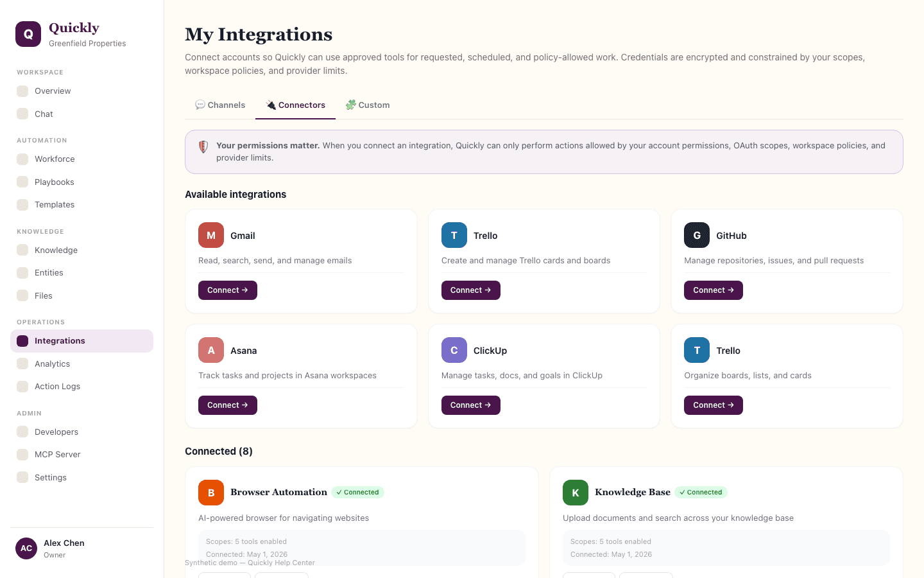This screenshot has width=924, height=578.
Task: Go to Overview in sidebar
Action: click(x=81, y=91)
